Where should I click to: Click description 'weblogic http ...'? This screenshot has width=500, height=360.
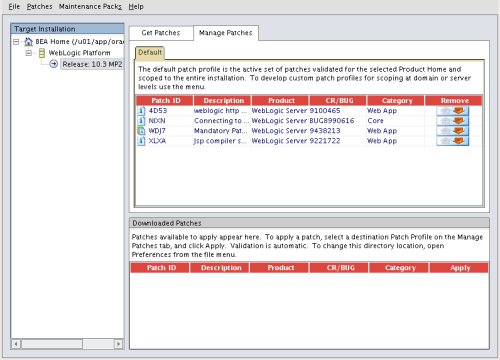pyautogui.click(x=220, y=111)
